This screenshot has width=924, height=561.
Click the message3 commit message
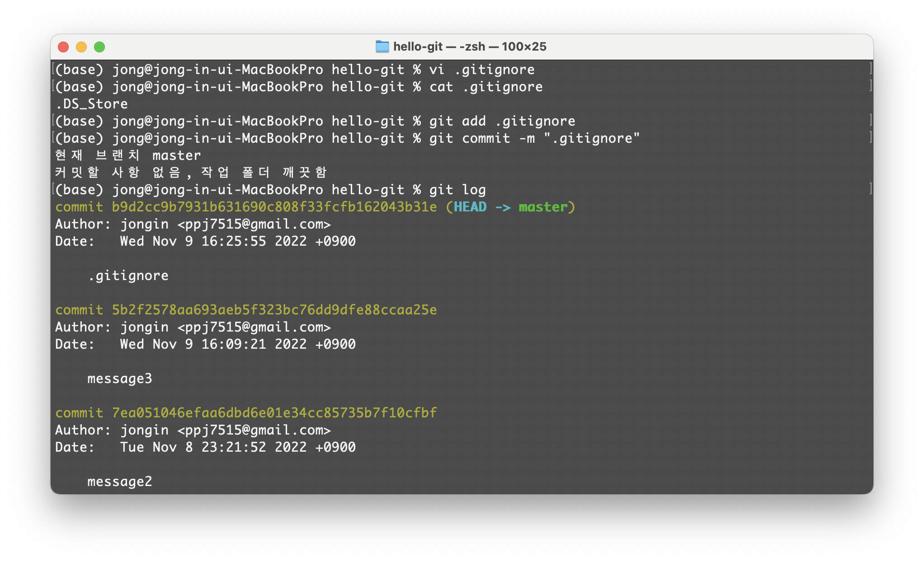point(119,379)
